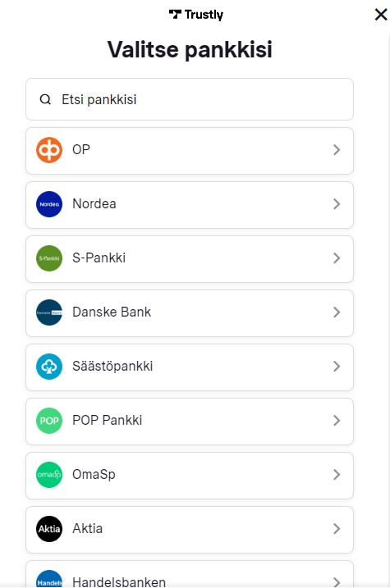
Task: Click the Trustly logo at top
Action: click(196, 15)
